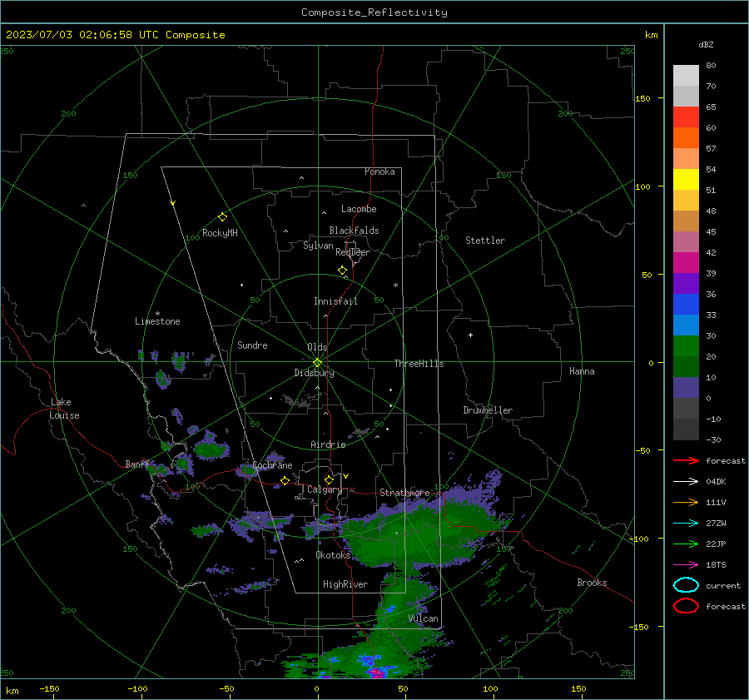This screenshot has width=749, height=700.
Task: Click the yellow diamond marker above Calgary
Action: click(x=329, y=479)
